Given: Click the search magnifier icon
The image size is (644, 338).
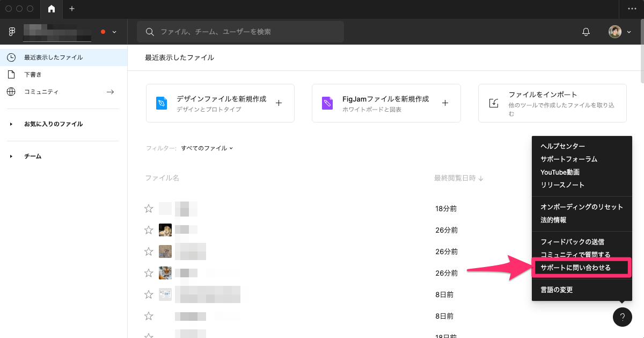Looking at the screenshot, I should (x=150, y=32).
